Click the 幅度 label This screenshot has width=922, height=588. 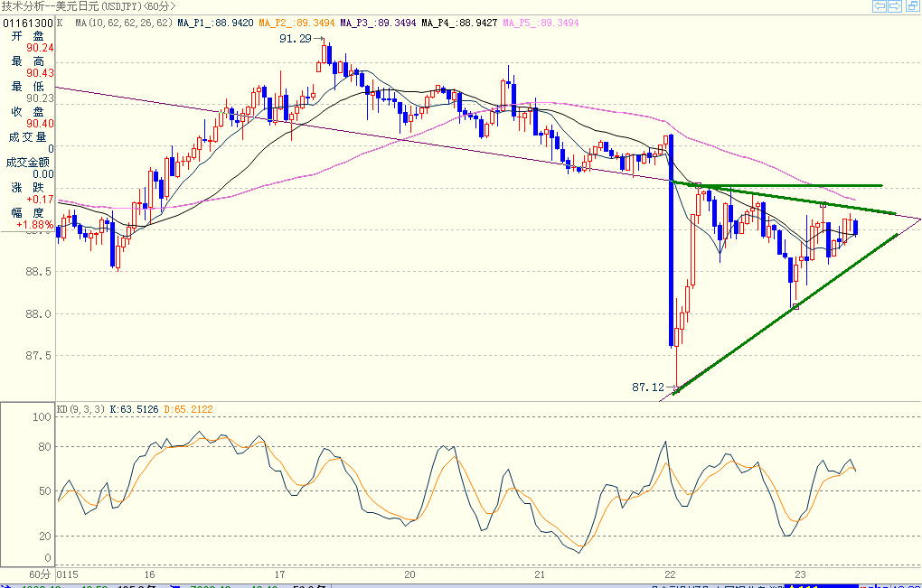coord(28,212)
